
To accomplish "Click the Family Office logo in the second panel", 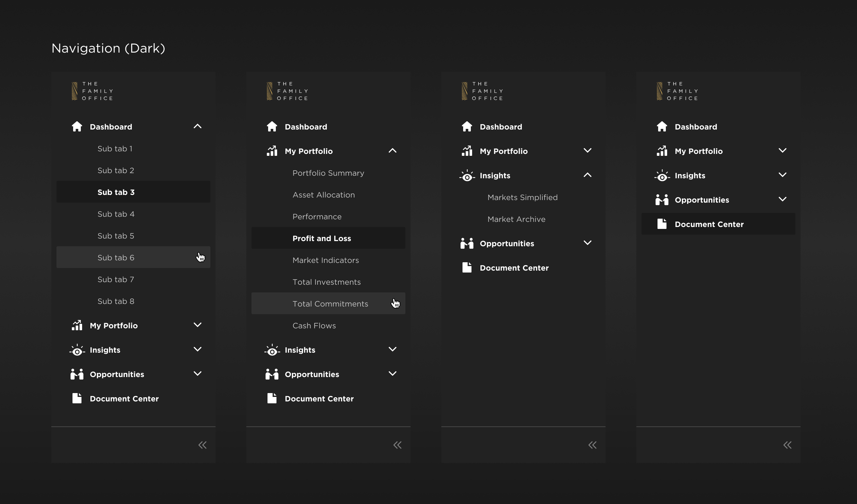I will point(288,91).
